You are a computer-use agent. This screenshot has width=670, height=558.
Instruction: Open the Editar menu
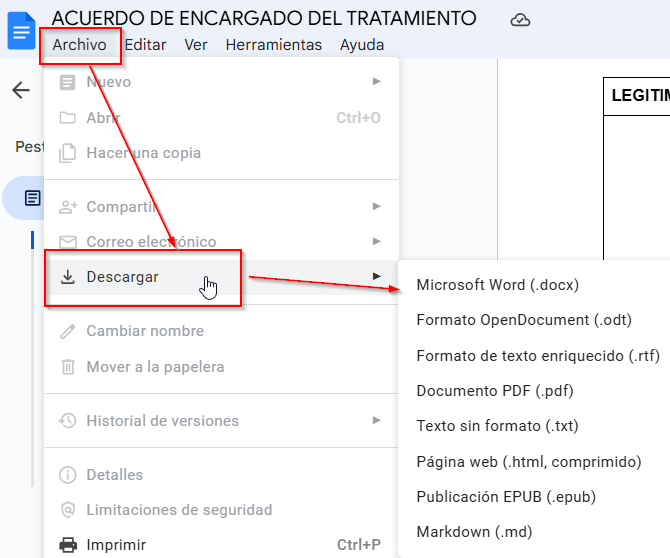(x=145, y=45)
